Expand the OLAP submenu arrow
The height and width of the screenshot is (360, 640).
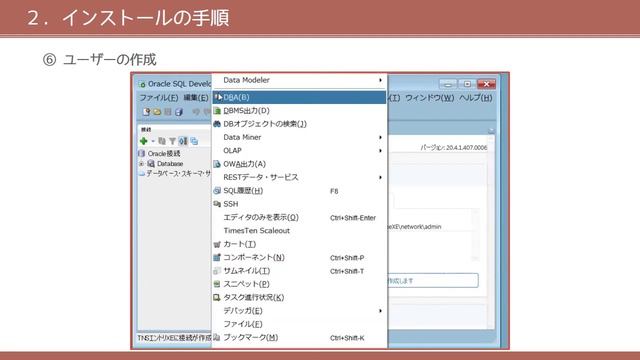380,151
